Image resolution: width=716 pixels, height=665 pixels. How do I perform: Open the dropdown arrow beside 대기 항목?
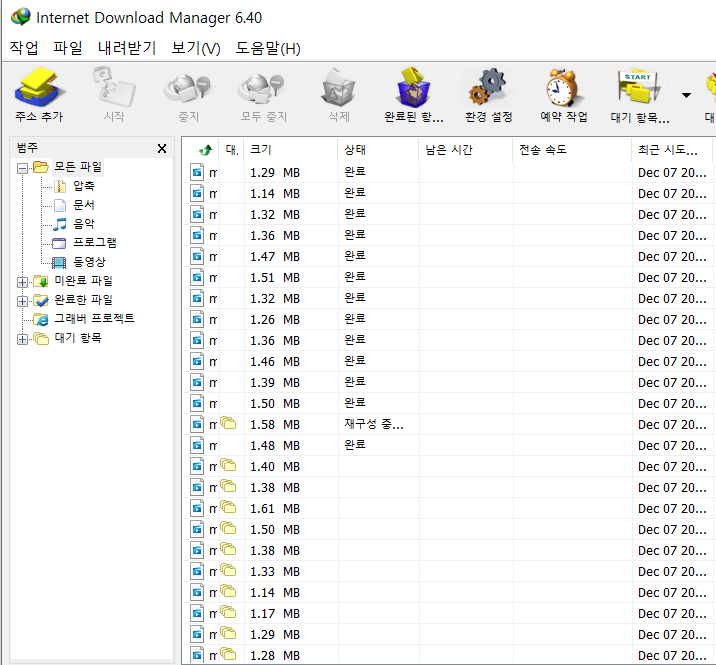click(x=686, y=95)
